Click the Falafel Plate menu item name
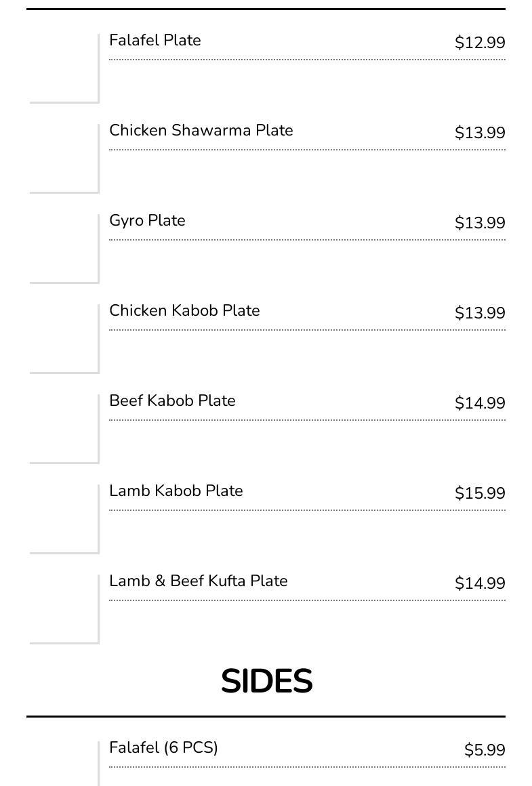Viewport: 532px width, 786px height. 155,41
